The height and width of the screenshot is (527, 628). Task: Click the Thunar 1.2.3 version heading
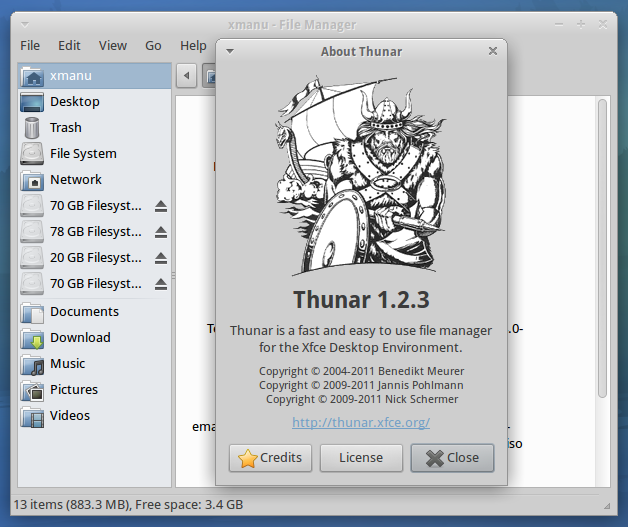361,300
